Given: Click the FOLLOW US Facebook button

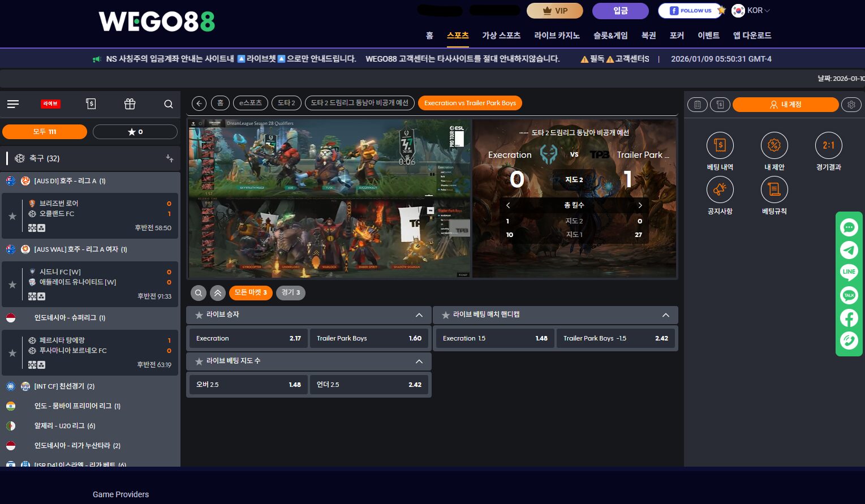Looking at the screenshot, I should [x=690, y=10].
